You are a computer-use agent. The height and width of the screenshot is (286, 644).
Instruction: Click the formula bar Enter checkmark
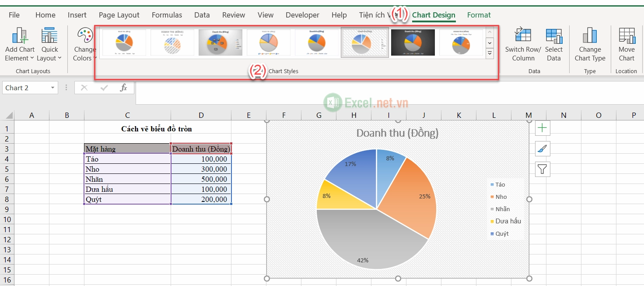(104, 88)
